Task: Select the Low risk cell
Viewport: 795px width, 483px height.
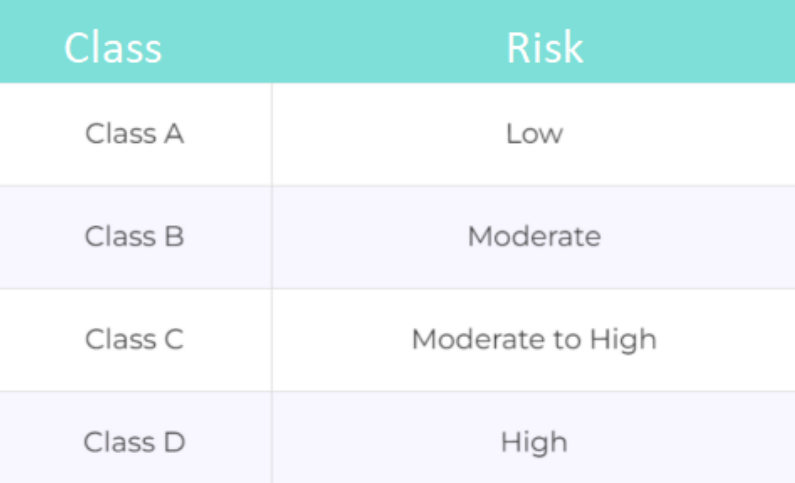Action: [x=534, y=134]
